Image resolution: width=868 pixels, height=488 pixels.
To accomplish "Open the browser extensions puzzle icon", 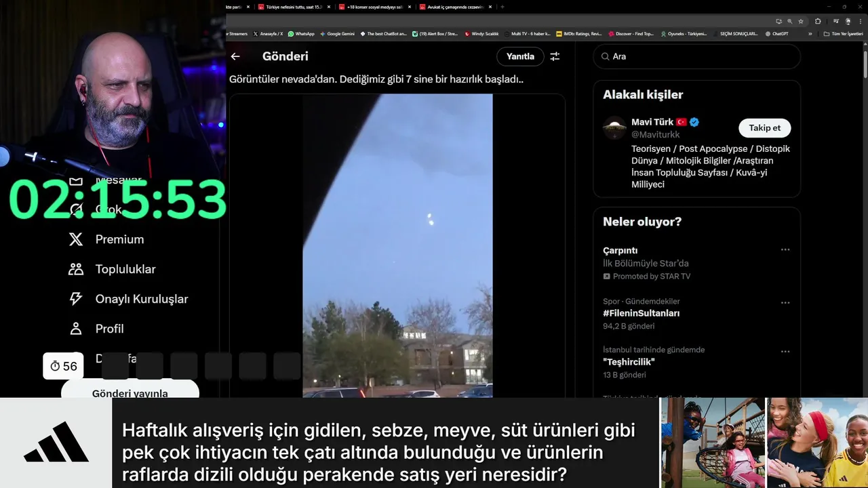I will [x=818, y=21].
